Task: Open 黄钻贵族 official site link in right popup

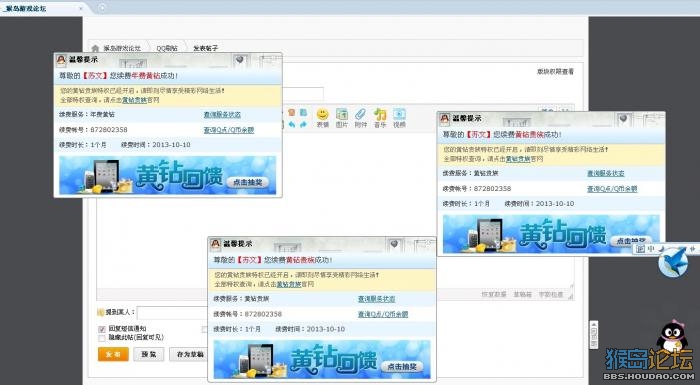Action: tap(518, 159)
